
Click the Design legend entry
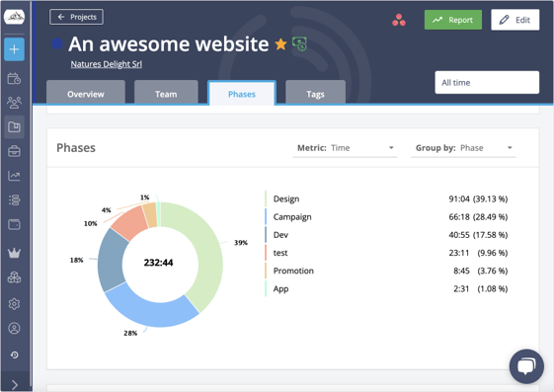click(x=286, y=198)
